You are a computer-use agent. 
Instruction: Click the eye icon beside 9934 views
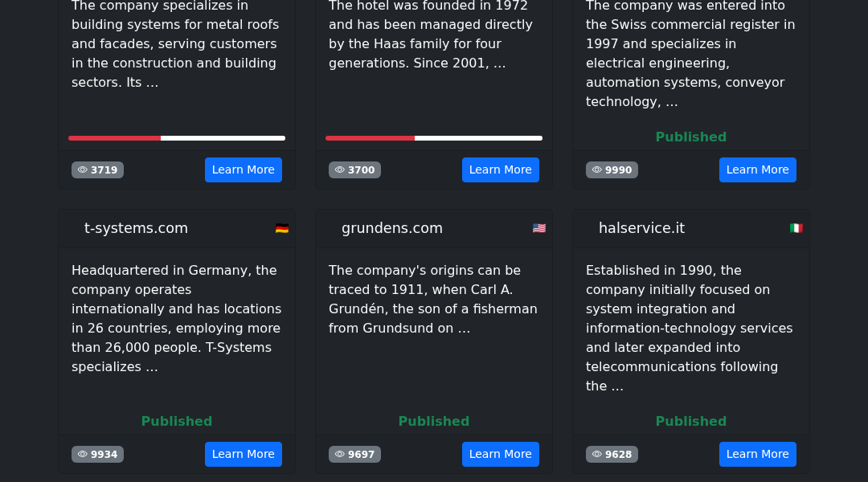coord(83,455)
